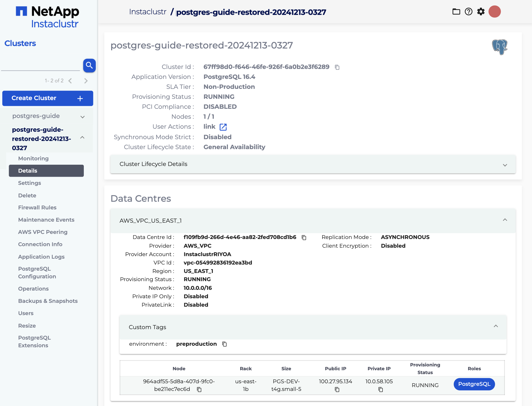Screen dimensions: 532x406
Task: Click the Create Cluster button
Action: [48, 98]
